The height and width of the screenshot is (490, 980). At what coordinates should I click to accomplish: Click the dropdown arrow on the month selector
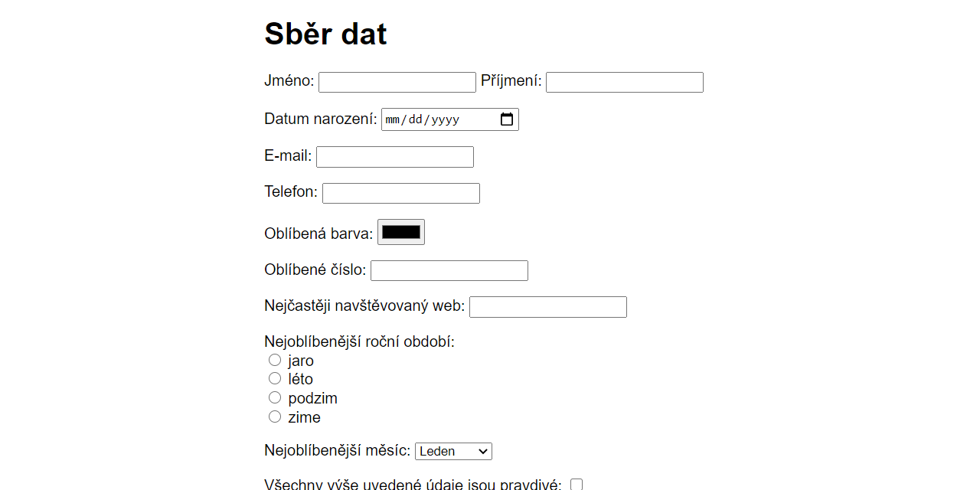[x=482, y=451]
